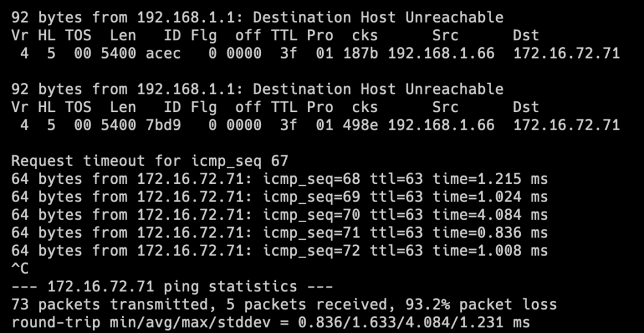Screen dimensions: 644x333
Task: Click the Request timeout for icmp_seq 67 line
Action: point(150,161)
